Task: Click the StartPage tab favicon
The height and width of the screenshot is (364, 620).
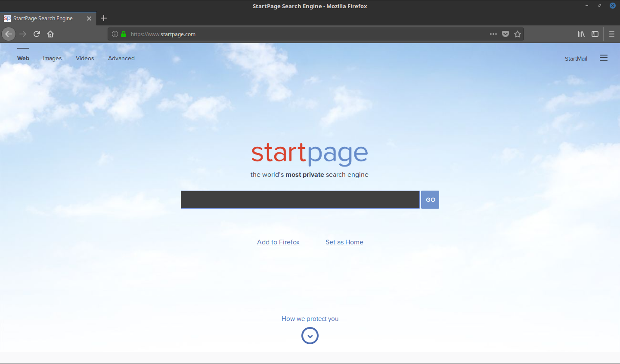Action: click(7, 19)
